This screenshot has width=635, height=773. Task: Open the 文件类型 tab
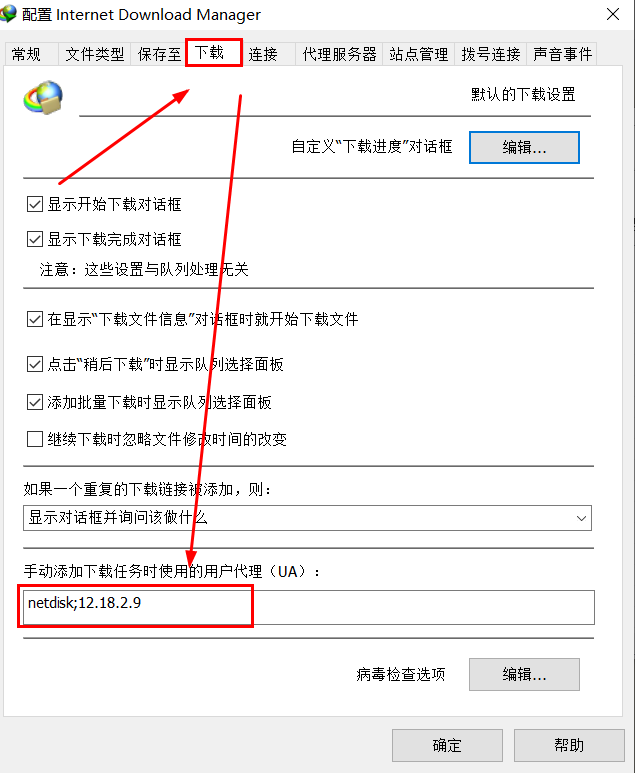[x=95, y=54]
